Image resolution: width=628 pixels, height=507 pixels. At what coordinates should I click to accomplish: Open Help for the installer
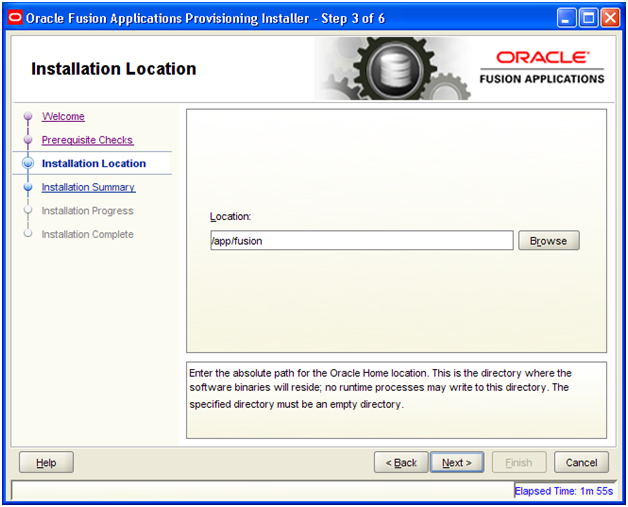point(46,463)
